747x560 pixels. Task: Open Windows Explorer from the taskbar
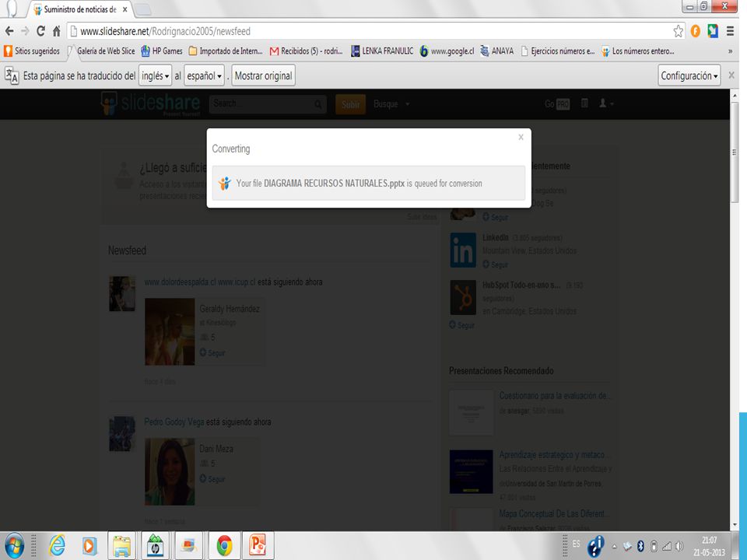(122, 546)
